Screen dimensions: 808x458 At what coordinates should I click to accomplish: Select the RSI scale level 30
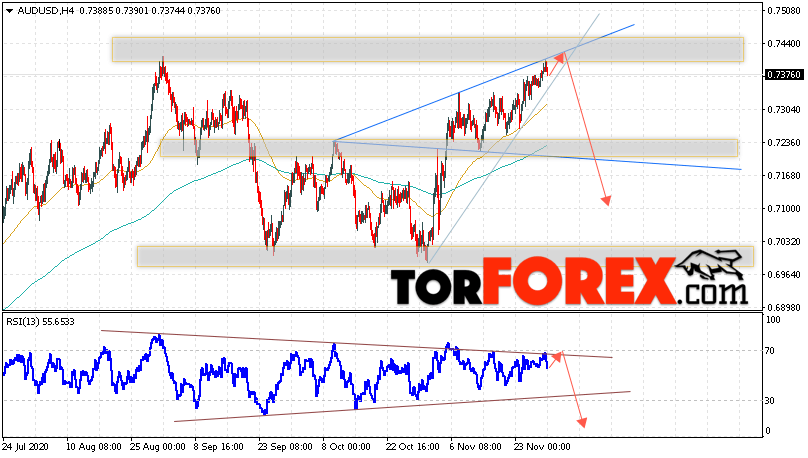pos(770,401)
